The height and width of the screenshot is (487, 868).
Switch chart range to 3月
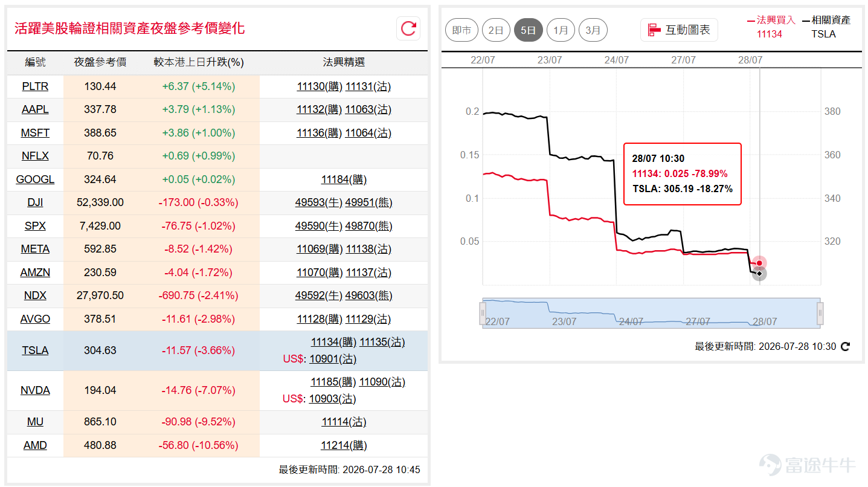pos(593,30)
